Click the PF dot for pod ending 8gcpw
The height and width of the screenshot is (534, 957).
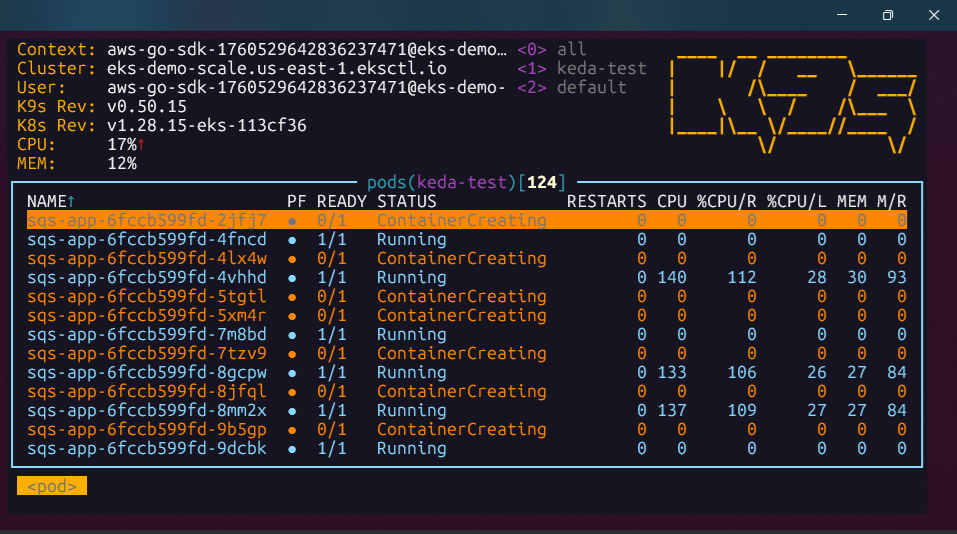(292, 373)
